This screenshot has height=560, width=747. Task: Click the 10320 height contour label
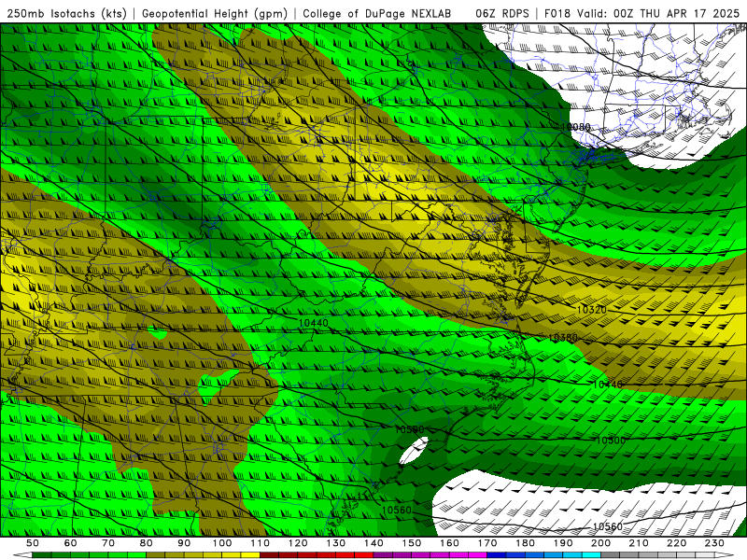point(592,310)
